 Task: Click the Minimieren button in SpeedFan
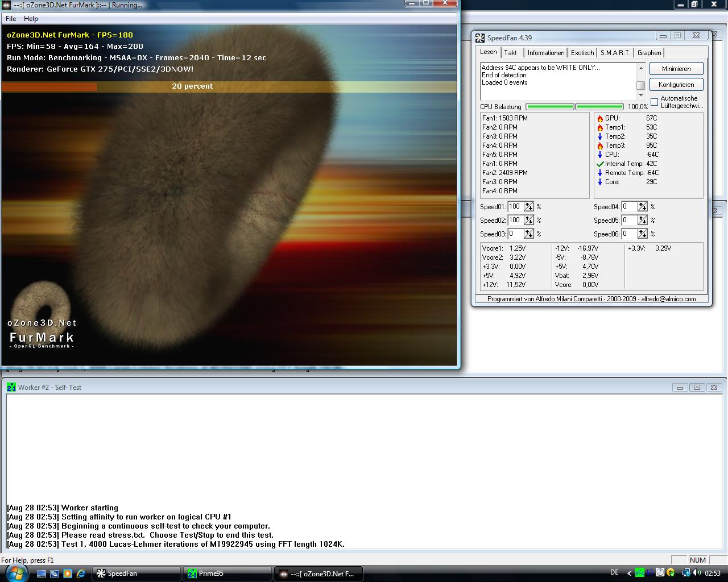(676, 68)
